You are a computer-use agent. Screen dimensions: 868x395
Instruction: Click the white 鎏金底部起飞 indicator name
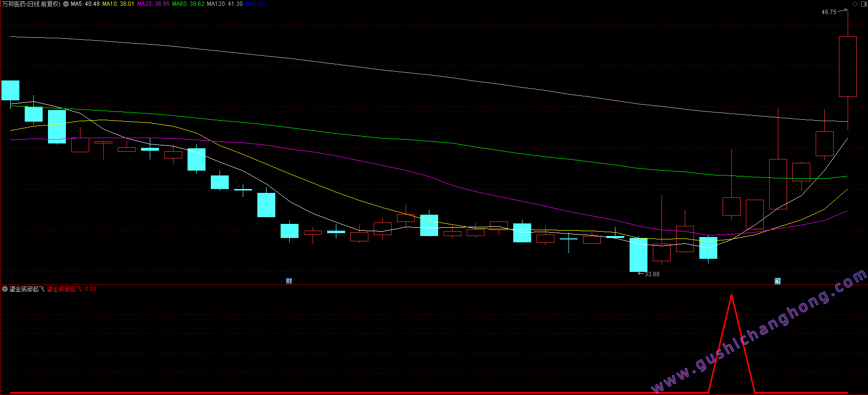(x=27, y=289)
